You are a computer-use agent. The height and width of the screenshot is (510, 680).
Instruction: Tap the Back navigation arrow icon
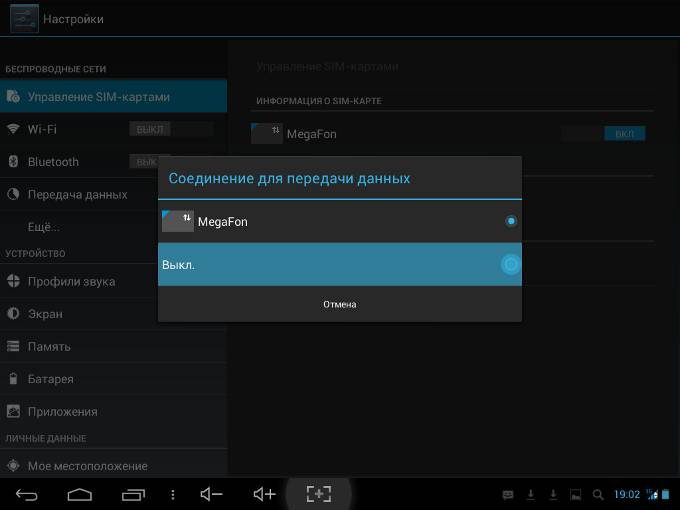pyautogui.click(x=27, y=494)
